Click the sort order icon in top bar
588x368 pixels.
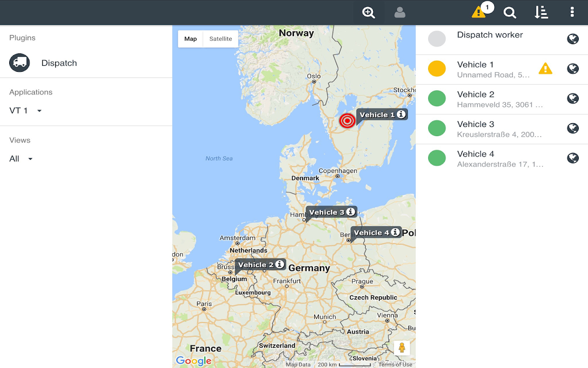[x=541, y=12]
